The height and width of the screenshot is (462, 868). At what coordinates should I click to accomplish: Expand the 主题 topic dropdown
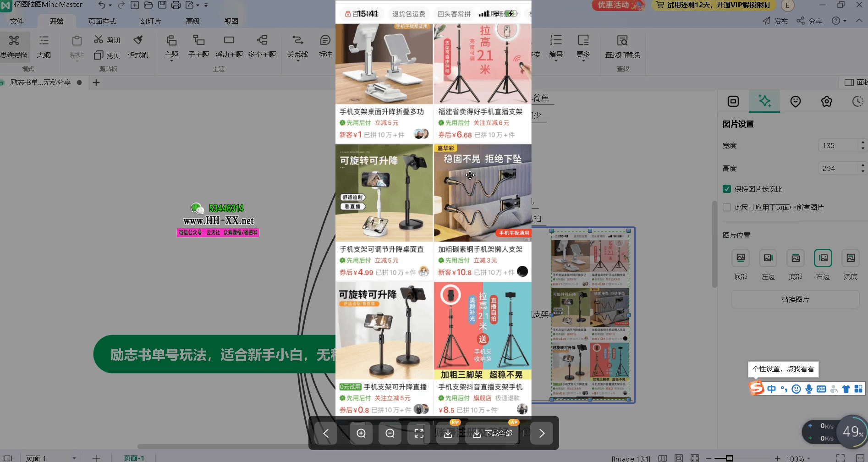pos(171,61)
